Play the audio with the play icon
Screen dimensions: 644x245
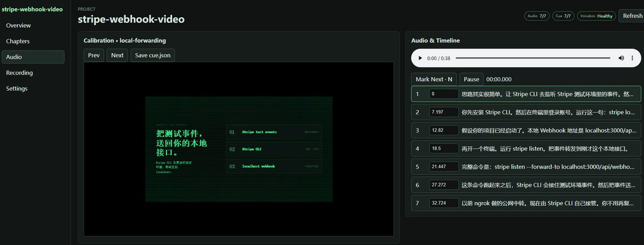pos(420,58)
